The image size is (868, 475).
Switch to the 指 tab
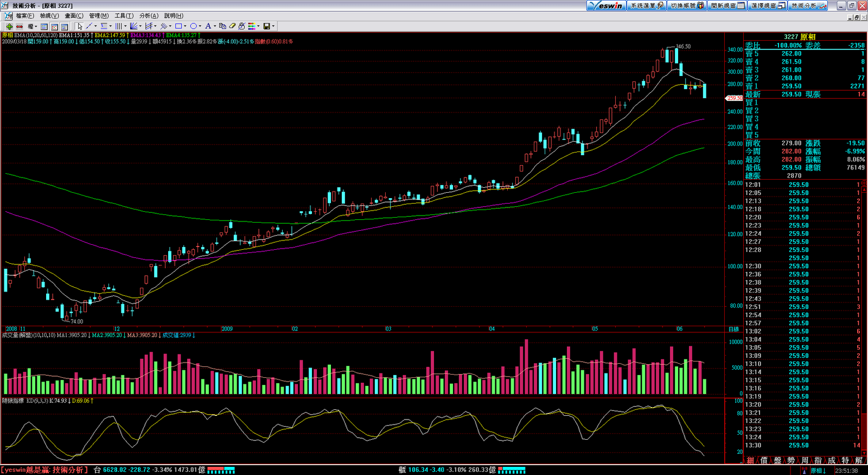pyautogui.click(x=818, y=460)
